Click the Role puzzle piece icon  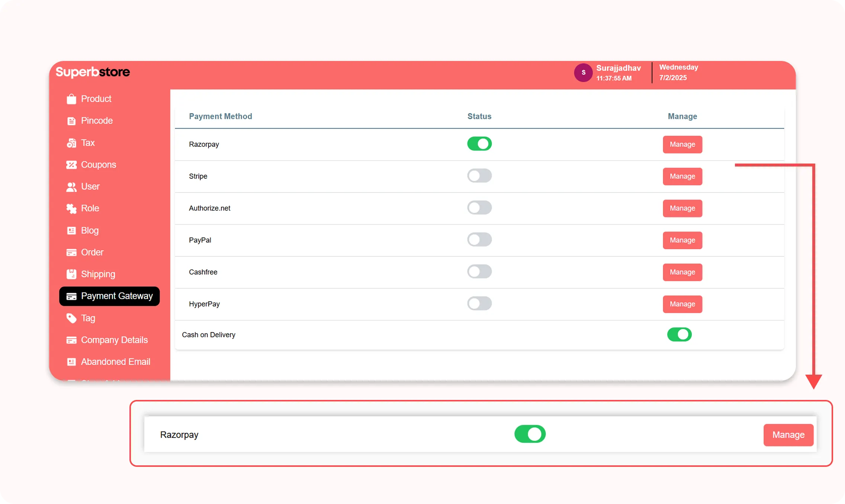click(x=71, y=209)
